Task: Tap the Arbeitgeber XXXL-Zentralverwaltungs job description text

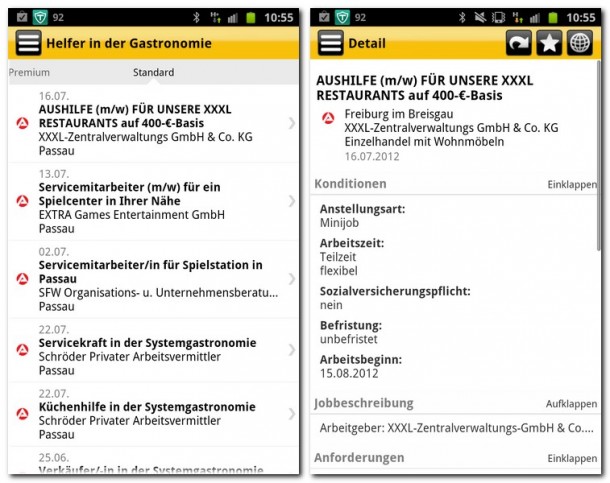Action: pos(455,428)
